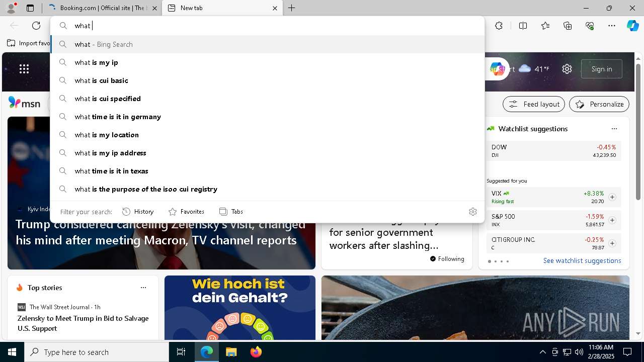The width and height of the screenshot is (644, 362).
Task: Open See watchlist suggestions link
Action: point(582,260)
